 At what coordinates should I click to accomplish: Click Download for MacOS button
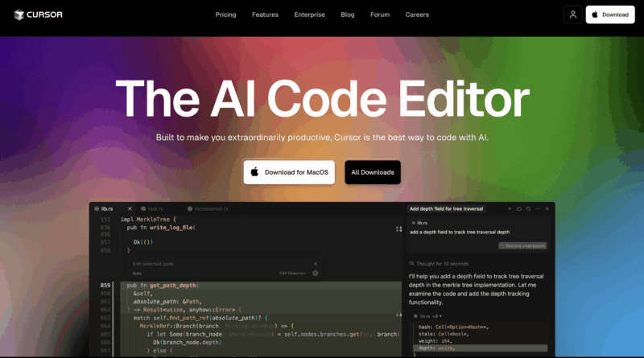(x=289, y=172)
